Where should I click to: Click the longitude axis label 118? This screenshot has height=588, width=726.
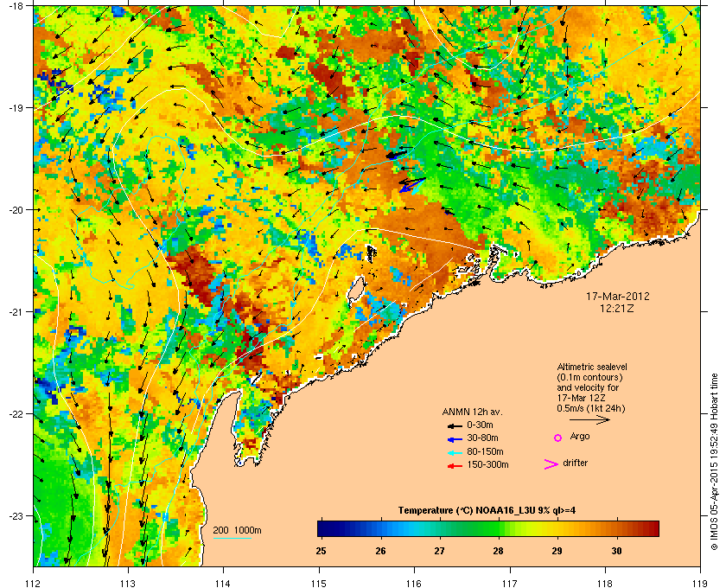pyautogui.click(x=605, y=583)
